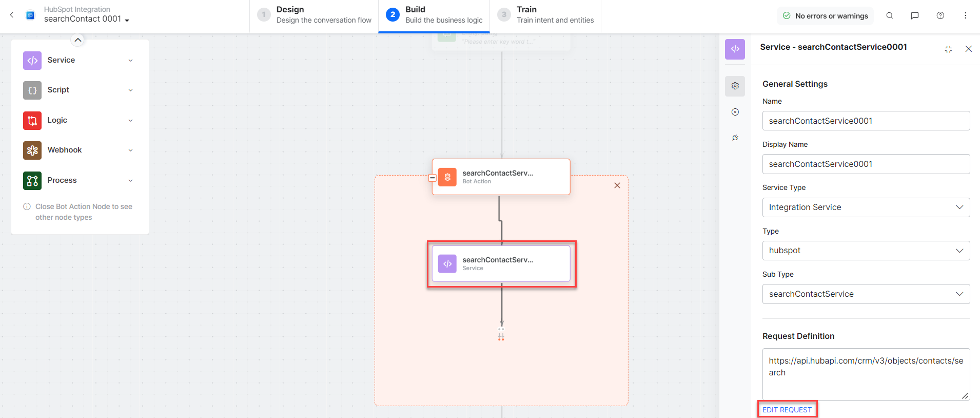Open the help question mark icon

940,16
